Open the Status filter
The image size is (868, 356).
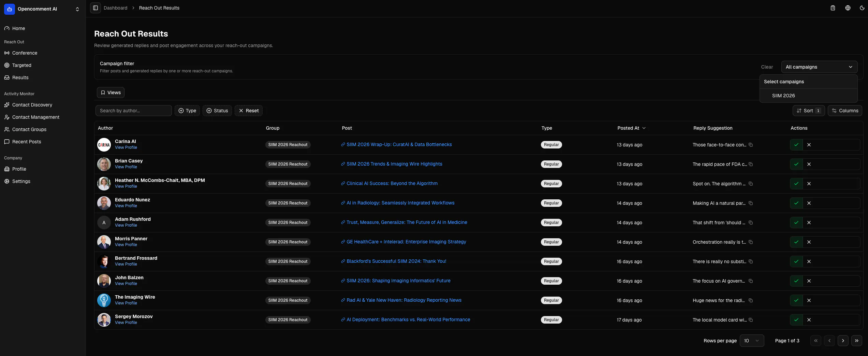pos(217,111)
